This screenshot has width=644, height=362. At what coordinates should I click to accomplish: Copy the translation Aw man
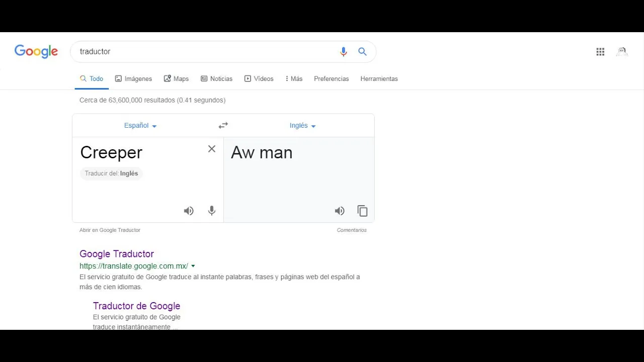tap(362, 211)
